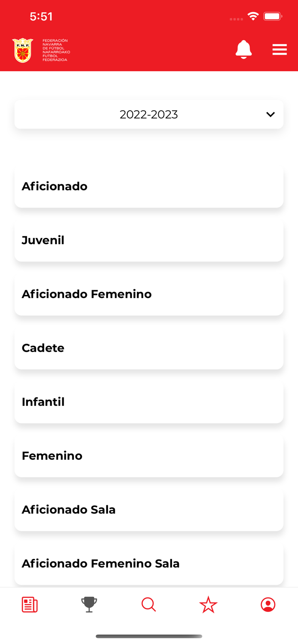Open the Cadete competition
Screen dimensions: 298x644
click(149, 348)
